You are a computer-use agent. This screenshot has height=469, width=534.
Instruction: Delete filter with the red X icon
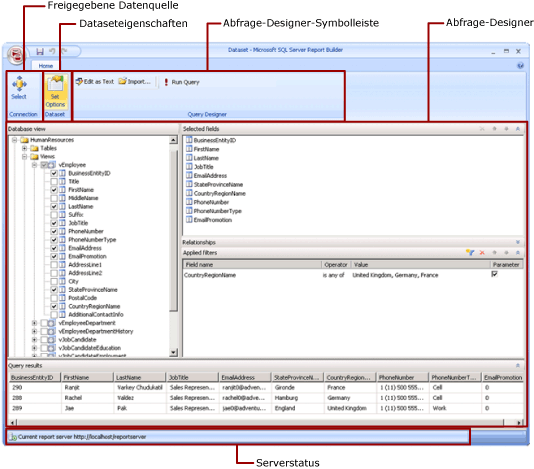[482, 252]
